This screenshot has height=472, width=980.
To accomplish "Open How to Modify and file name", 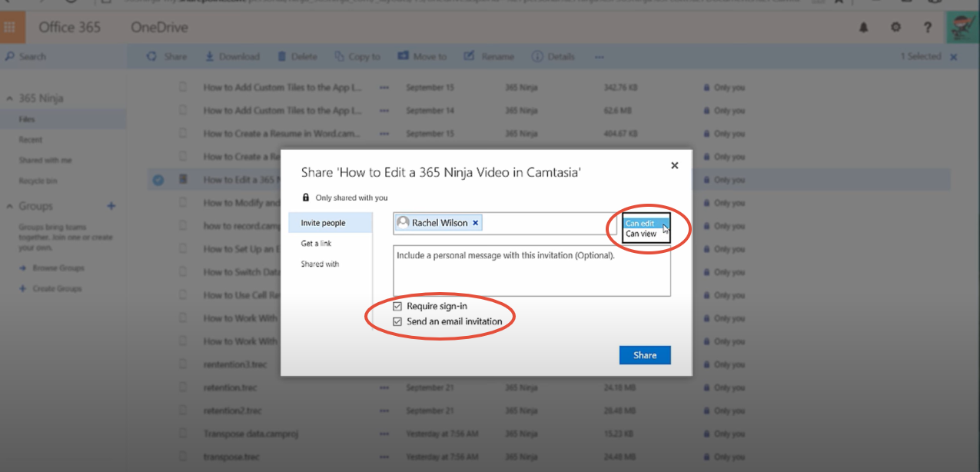I will [x=241, y=203].
